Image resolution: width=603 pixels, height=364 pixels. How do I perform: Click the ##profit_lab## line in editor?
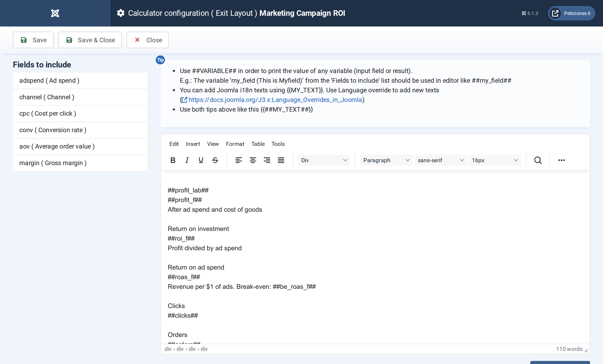(x=188, y=190)
